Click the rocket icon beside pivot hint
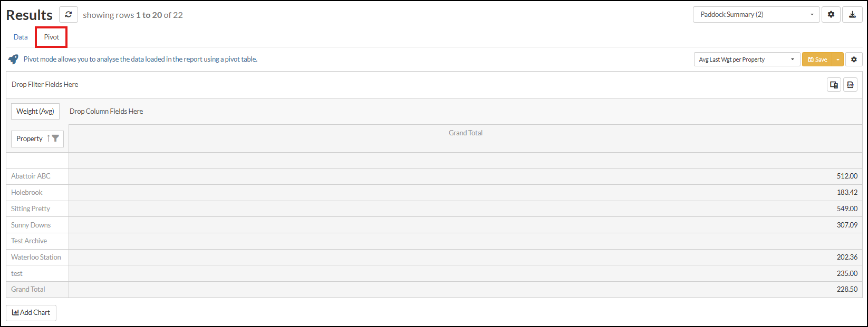The height and width of the screenshot is (327, 868). coord(13,60)
